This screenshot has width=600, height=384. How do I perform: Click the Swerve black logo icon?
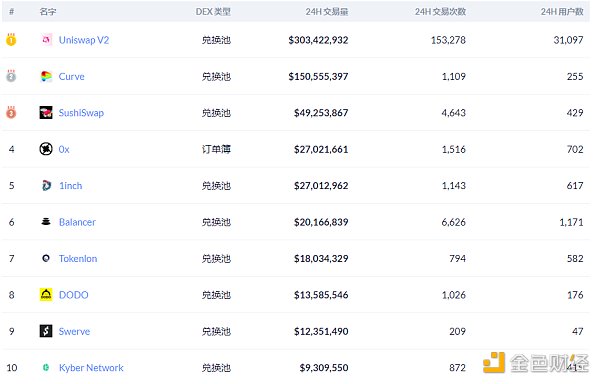tap(46, 331)
